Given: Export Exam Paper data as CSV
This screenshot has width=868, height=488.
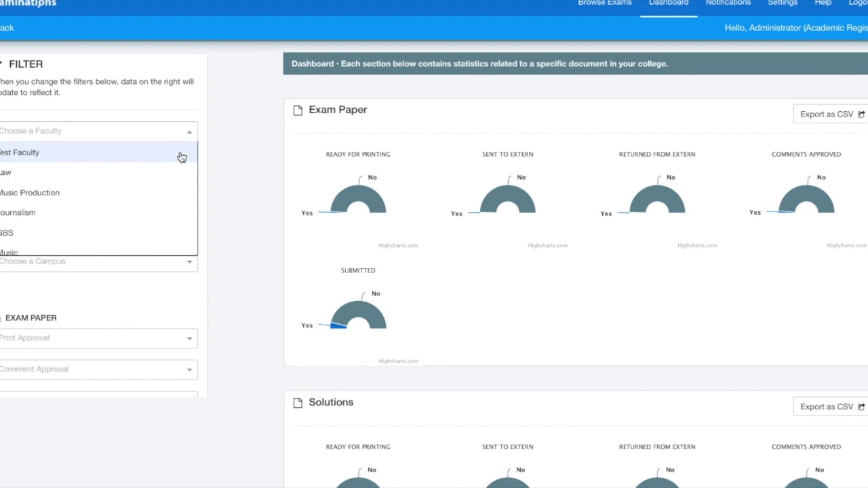Looking at the screenshot, I should pyautogui.click(x=831, y=114).
